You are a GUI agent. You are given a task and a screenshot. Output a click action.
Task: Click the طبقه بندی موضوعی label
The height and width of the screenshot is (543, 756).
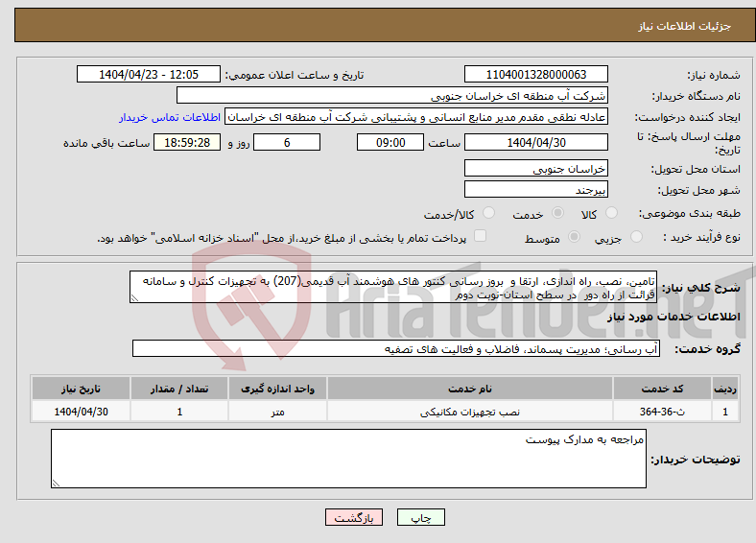(x=690, y=213)
